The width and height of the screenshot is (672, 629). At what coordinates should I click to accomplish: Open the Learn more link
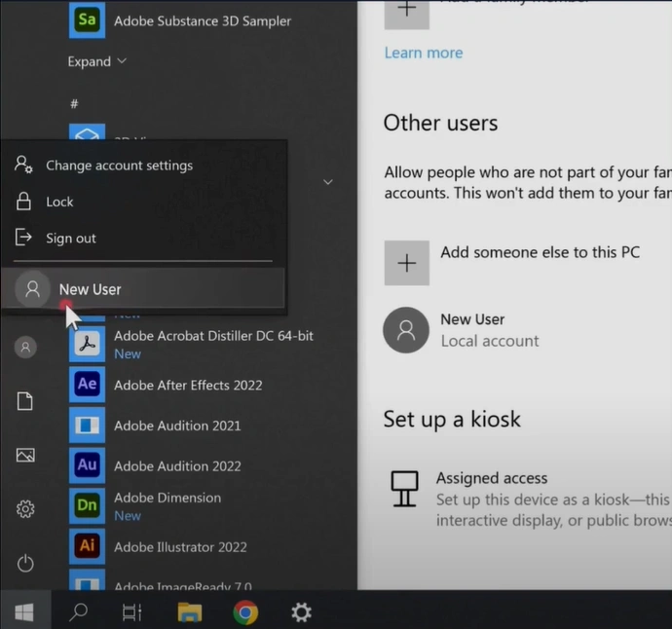click(424, 53)
